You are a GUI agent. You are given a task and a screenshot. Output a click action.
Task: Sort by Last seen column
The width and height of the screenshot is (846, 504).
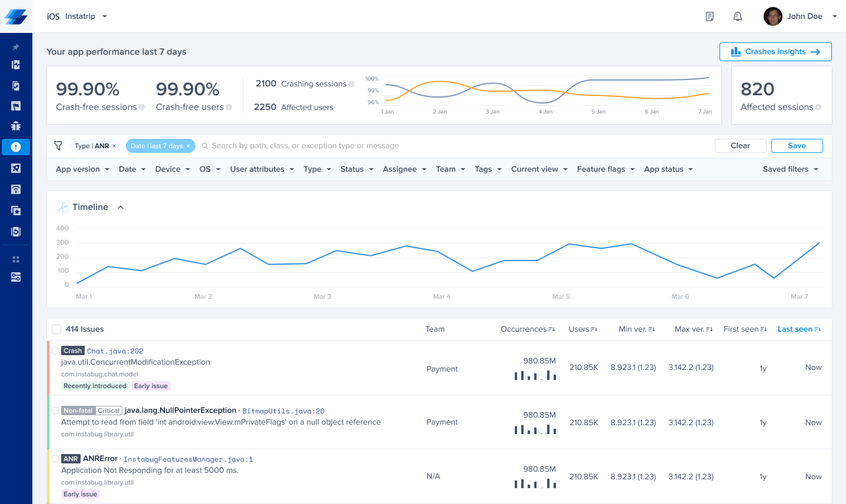coord(799,329)
